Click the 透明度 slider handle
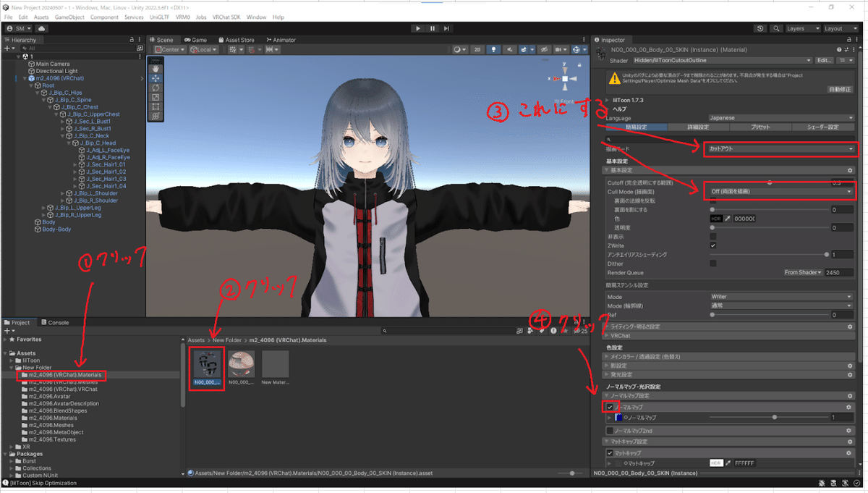The height and width of the screenshot is (493, 868). tap(713, 227)
